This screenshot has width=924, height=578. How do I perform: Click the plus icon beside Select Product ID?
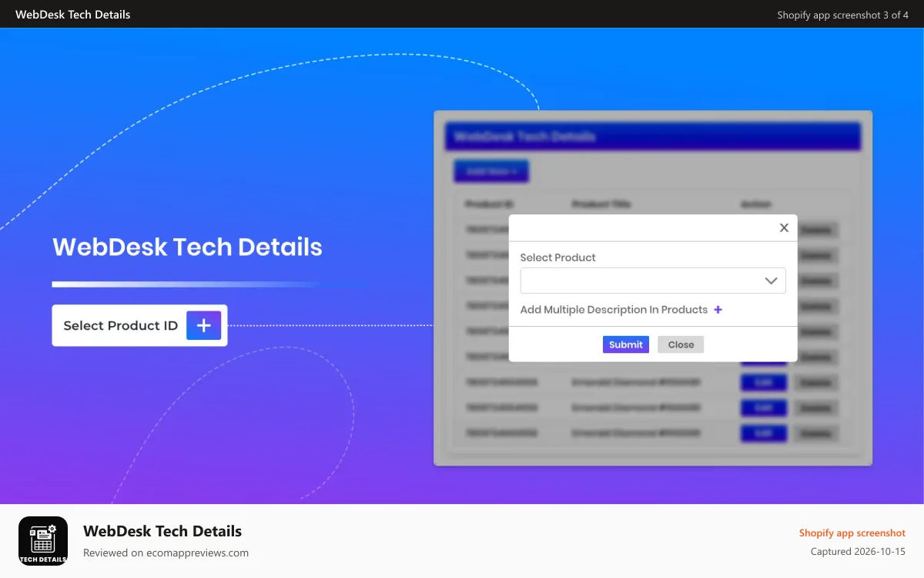click(x=203, y=325)
